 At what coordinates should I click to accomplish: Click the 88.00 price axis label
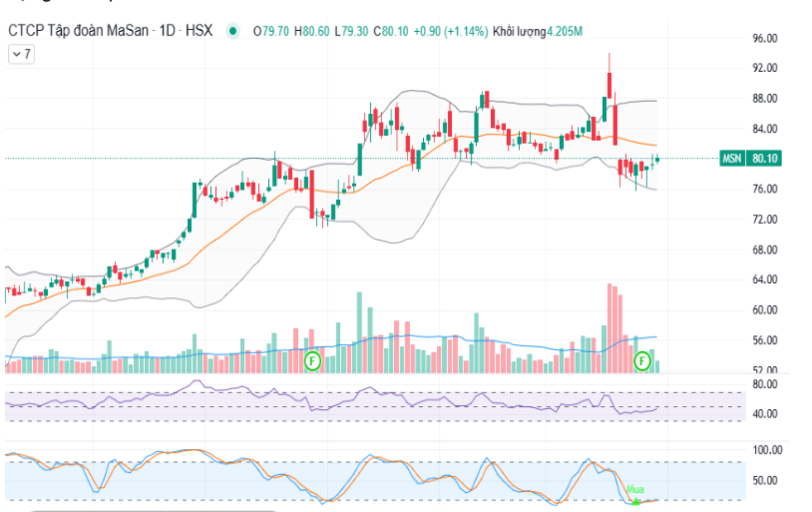coord(765,99)
